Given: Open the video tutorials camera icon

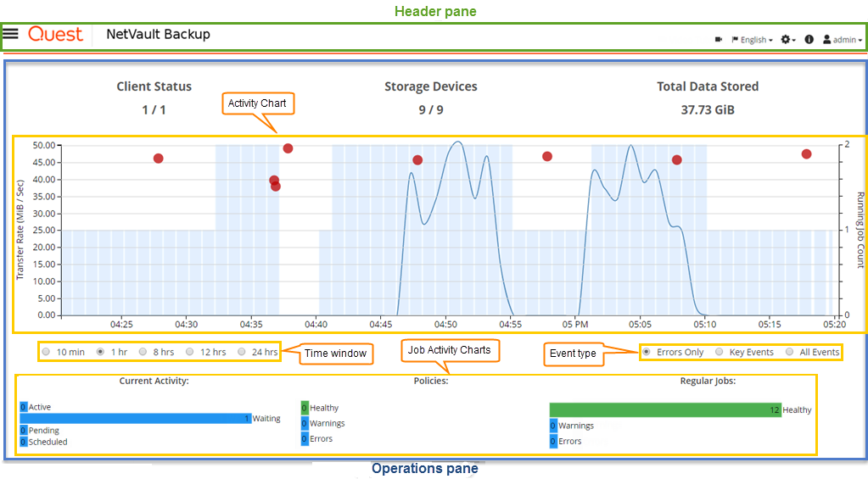Looking at the screenshot, I should point(719,39).
